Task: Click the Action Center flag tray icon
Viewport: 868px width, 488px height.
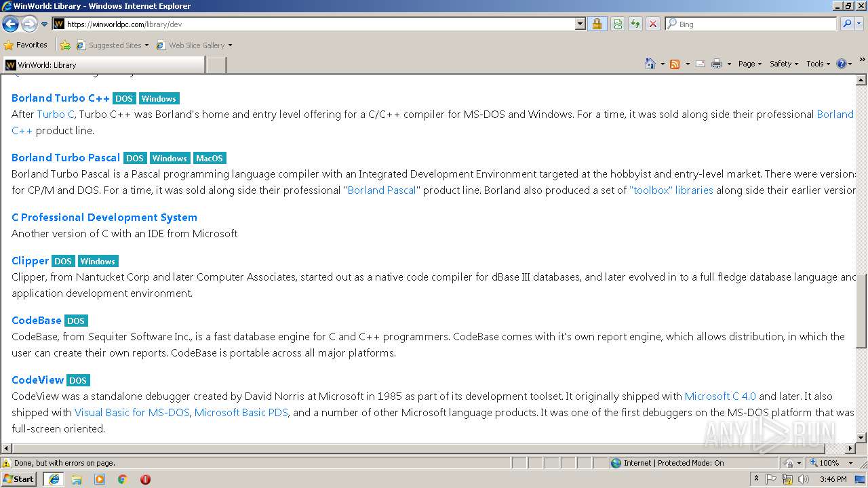Action: (x=772, y=479)
